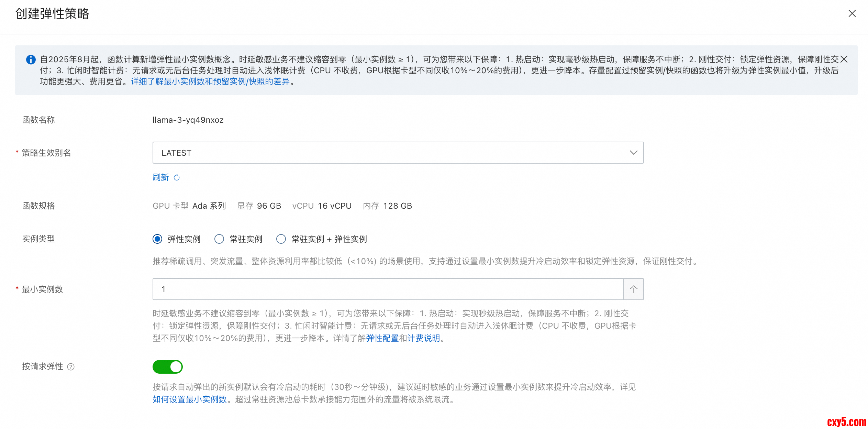Select the 弹性实例 radio option
868x429 pixels.
pos(157,239)
